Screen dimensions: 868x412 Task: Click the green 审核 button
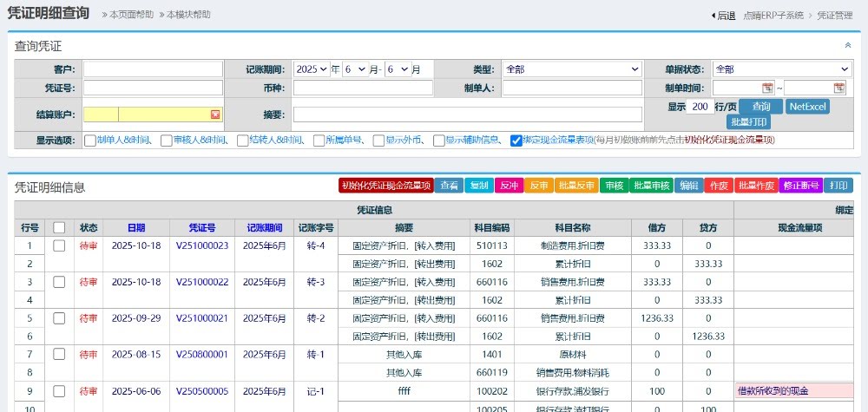pyautogui.click(x=613, y=185)
